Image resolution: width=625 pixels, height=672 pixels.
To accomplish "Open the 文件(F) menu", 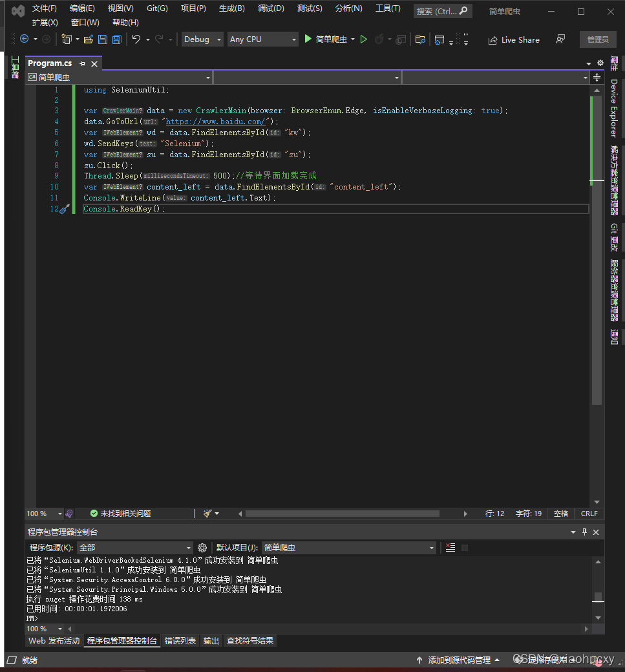I will point(45,8).
